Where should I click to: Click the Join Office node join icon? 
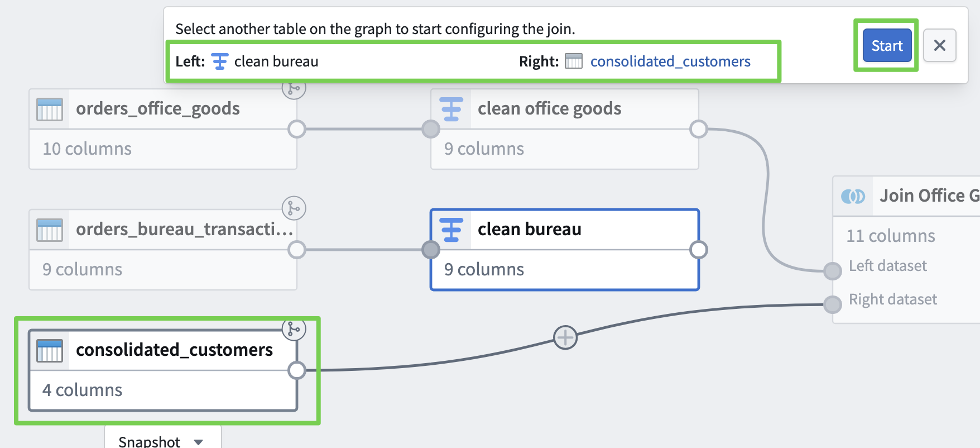click(853, 196)
